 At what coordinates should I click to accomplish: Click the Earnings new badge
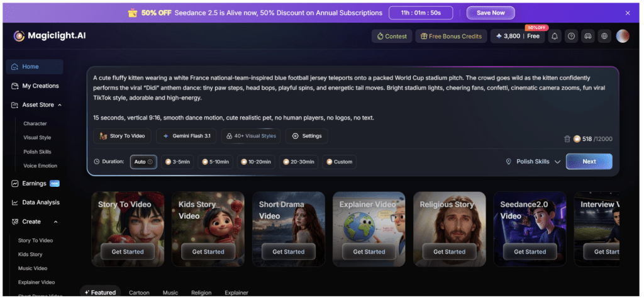coord(55,183)
